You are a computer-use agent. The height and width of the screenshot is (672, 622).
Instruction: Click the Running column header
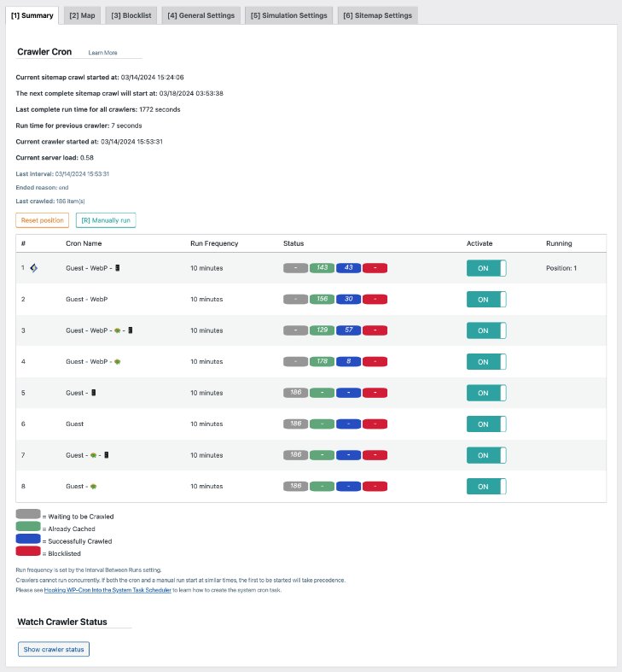(x=559, y=243)
